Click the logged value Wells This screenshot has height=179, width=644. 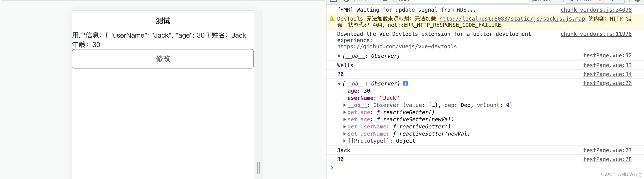pos(345,65)
